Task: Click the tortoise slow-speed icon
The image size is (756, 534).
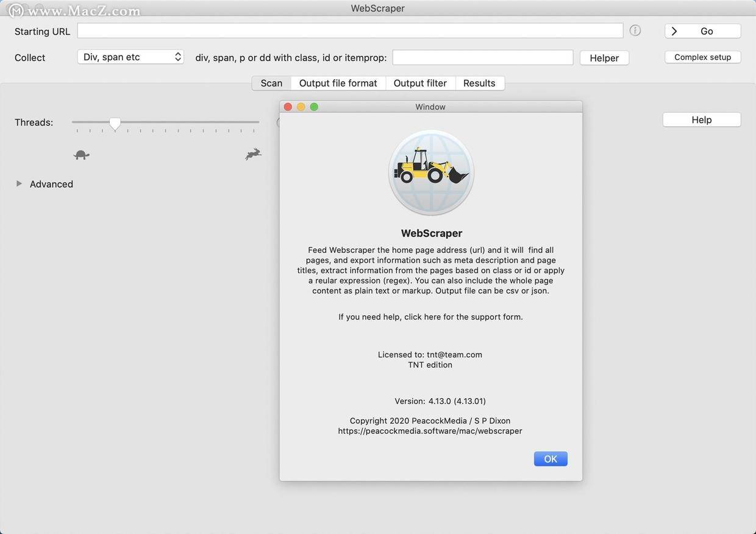Action: tap(82, 155)
